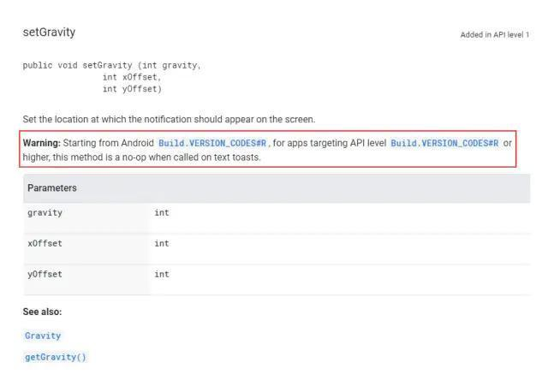Image resolution: width=548 pixels, height=392 pixels.
Task: Click the 'Set the location' description sentence
Action: tap(169, 119)
